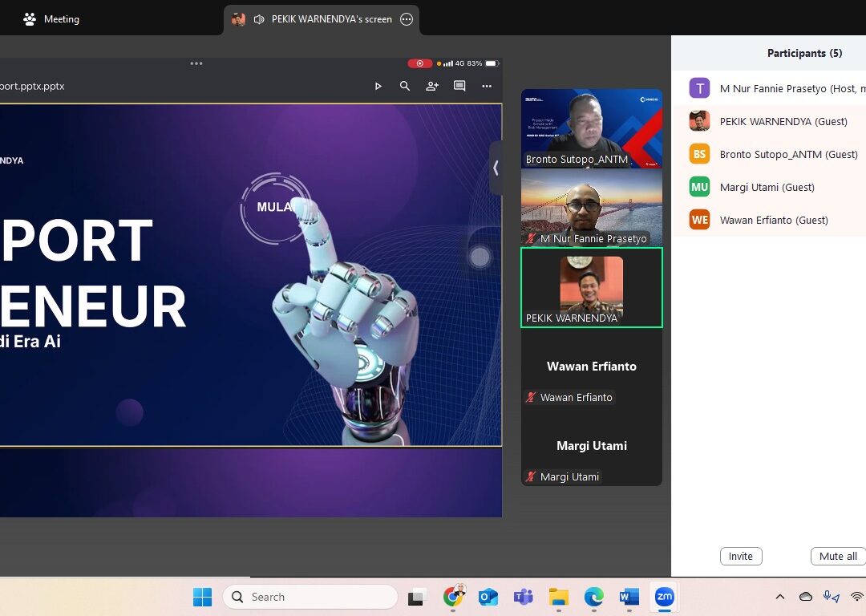
Task: Open Microsoft Teams from the taskbar
Action: (524, 597)
